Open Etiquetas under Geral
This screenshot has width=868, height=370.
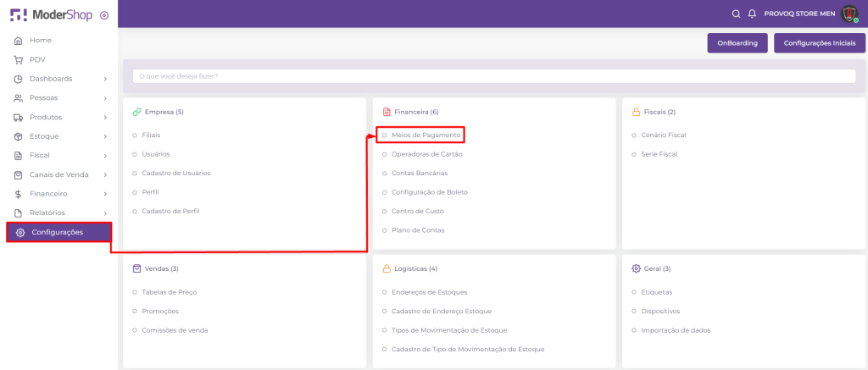point(657,292)
